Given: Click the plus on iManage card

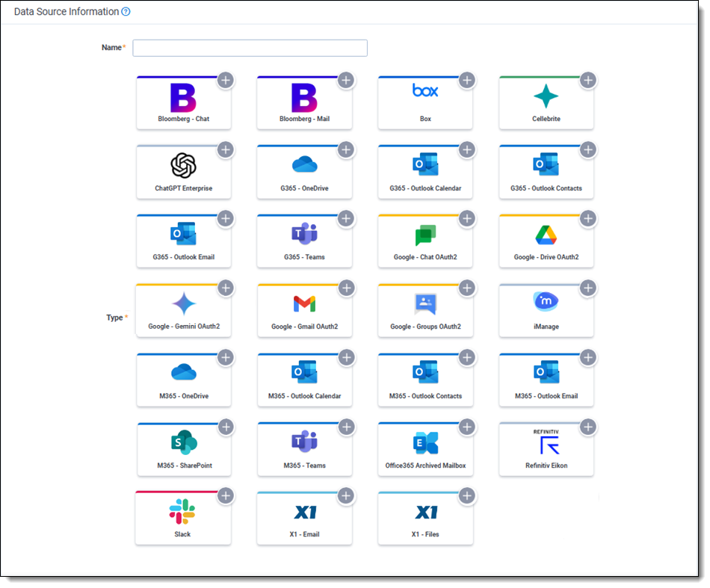Looking at the screenshot, I should [x=587, y=288].
